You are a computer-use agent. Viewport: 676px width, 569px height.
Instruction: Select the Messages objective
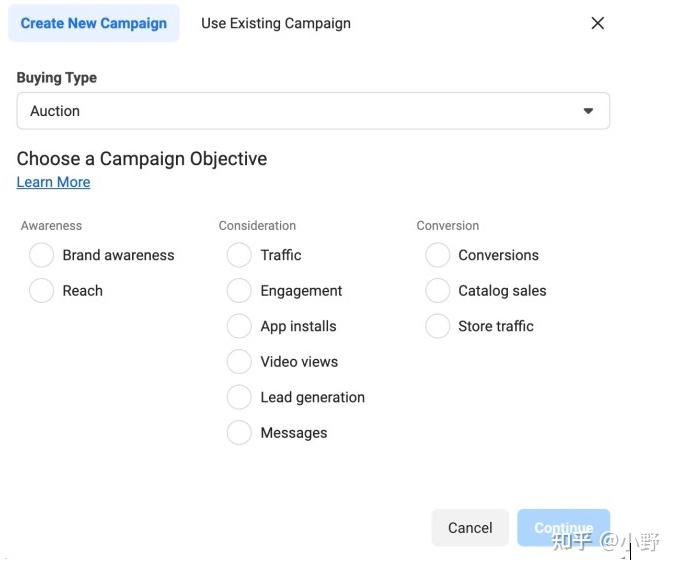pyautogui.click(x=240, y=433)
